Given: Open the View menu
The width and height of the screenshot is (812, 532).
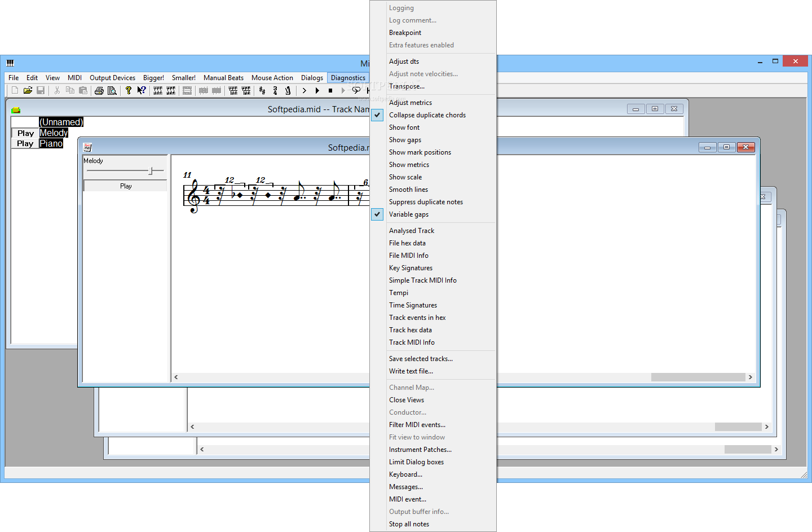Looking at the screenshot, I should pyautogui.click(x=52, y=78).
